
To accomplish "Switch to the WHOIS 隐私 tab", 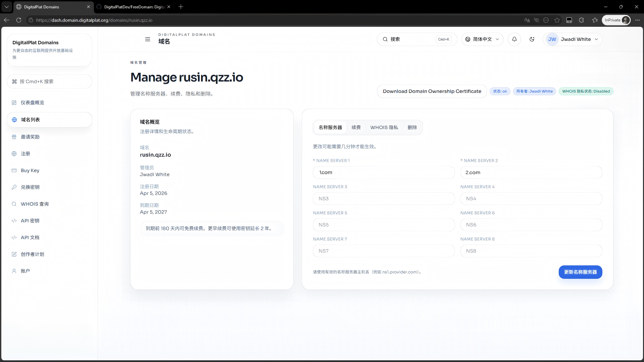I will click(x=384, y=127).
